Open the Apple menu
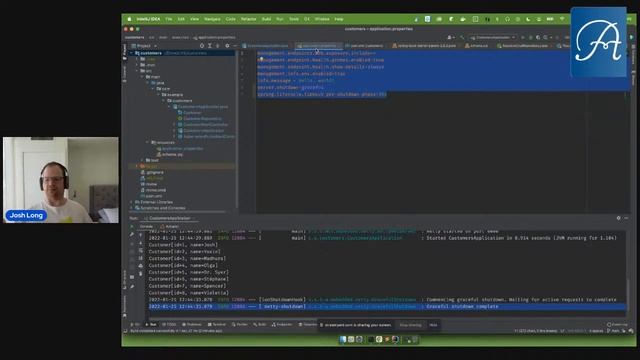The height and width of the screenshot is (360, 640). click(129, 19)
